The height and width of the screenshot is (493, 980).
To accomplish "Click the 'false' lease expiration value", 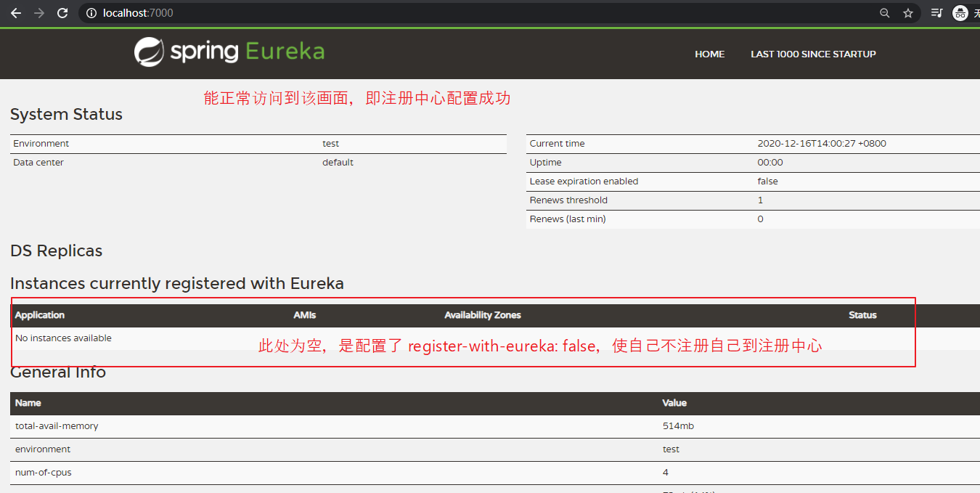I will click(767, 182).
